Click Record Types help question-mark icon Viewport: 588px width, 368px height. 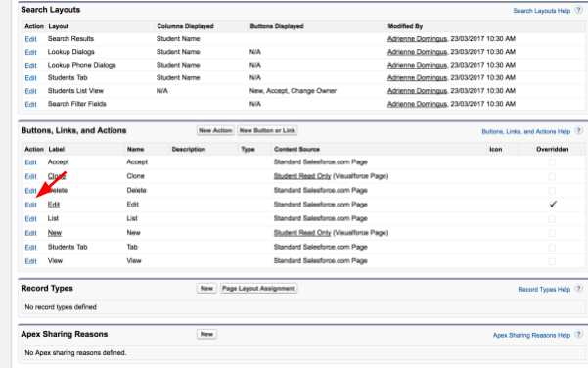pyautogui.click(x=579, y=289)
